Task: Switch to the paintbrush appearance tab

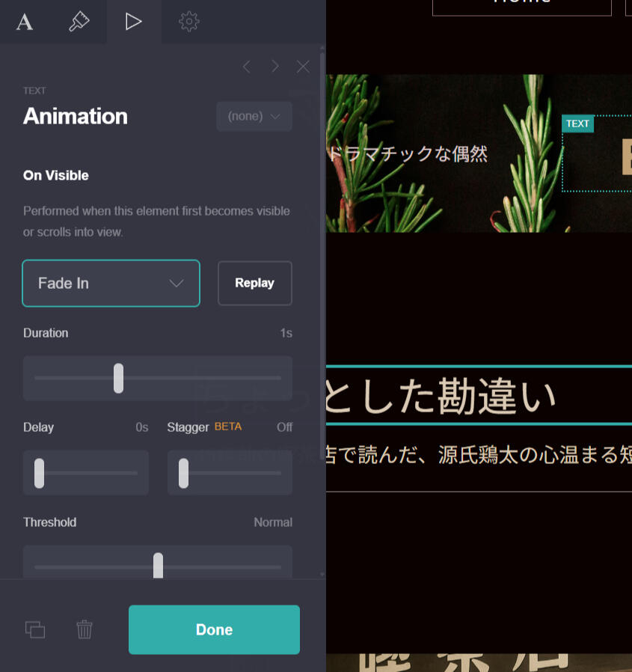Action: [79, 22]
